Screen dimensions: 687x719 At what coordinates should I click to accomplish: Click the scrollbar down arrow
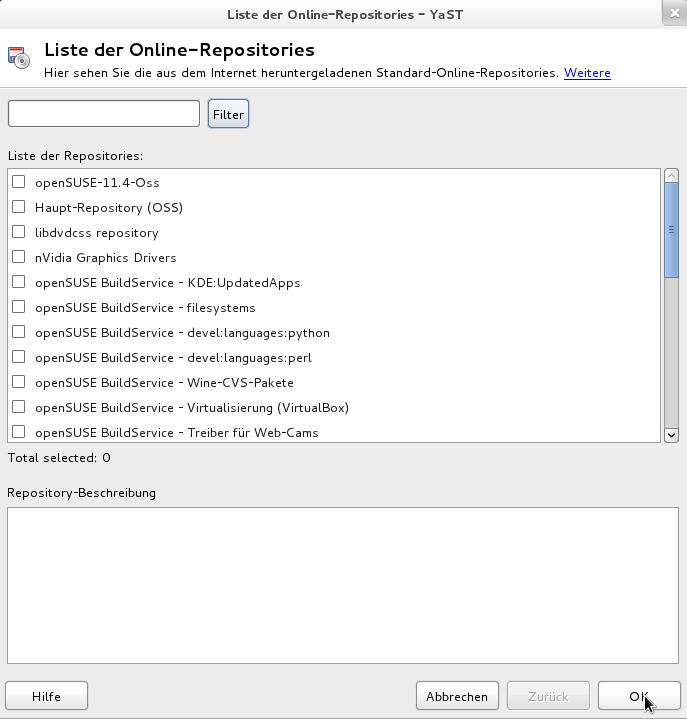pos(671,435)
